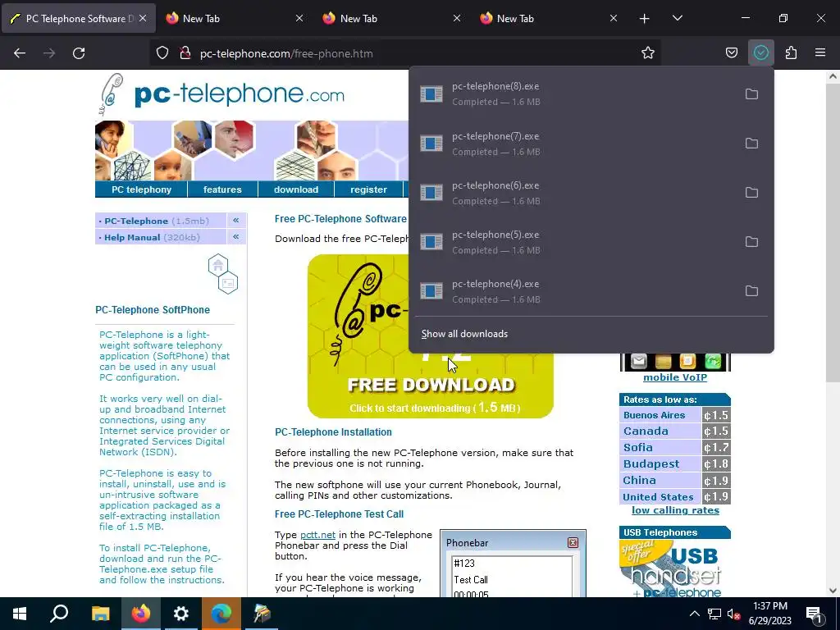Open a new tab with plus button
Viewport: 840px width, 630px height.
tap(645, 19)
